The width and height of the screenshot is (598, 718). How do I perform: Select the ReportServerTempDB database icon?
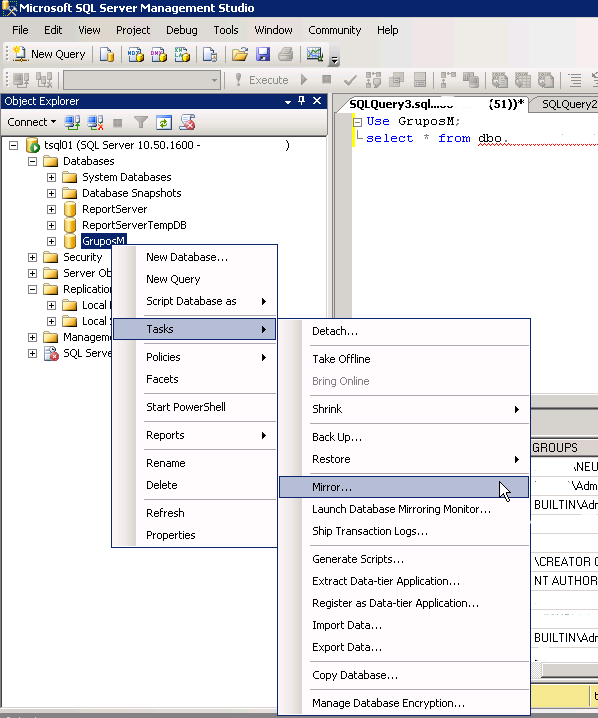70,225
